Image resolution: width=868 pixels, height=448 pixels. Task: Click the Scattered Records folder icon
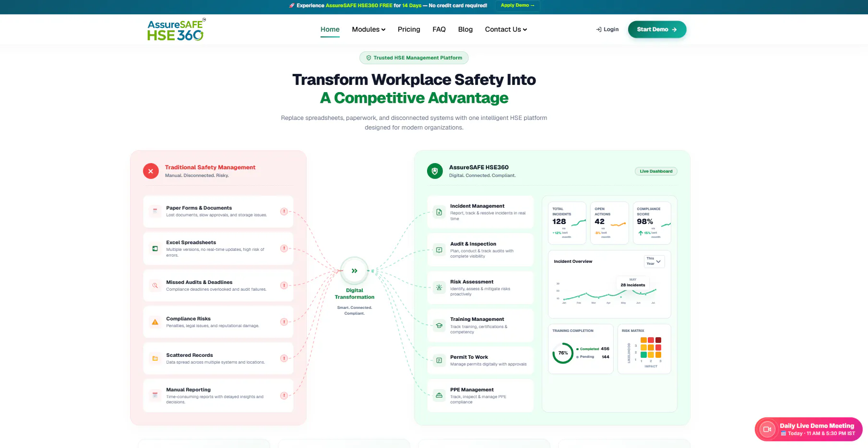point(155,358)
